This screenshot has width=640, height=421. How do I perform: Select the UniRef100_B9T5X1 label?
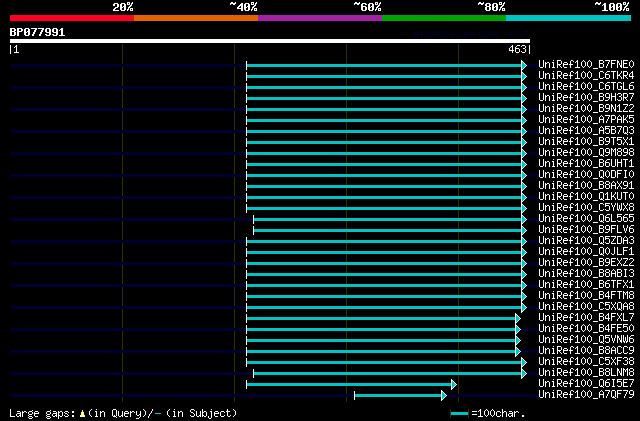coord(586,142)
